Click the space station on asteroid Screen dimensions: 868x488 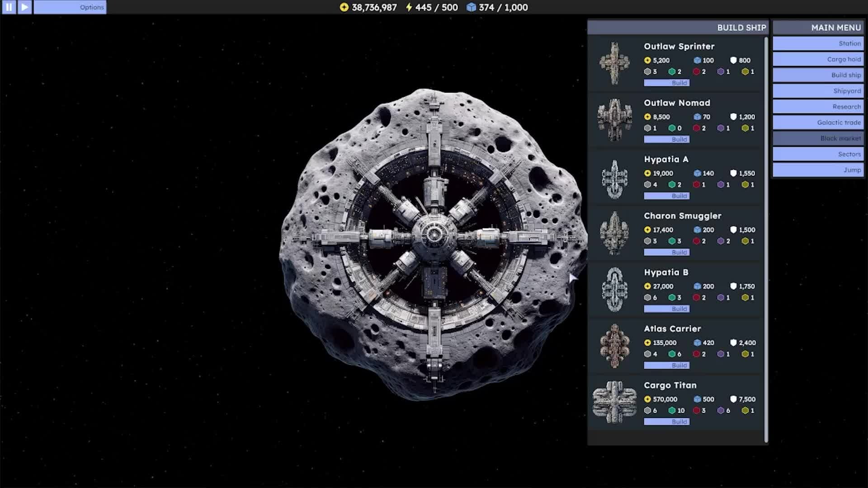434,235
